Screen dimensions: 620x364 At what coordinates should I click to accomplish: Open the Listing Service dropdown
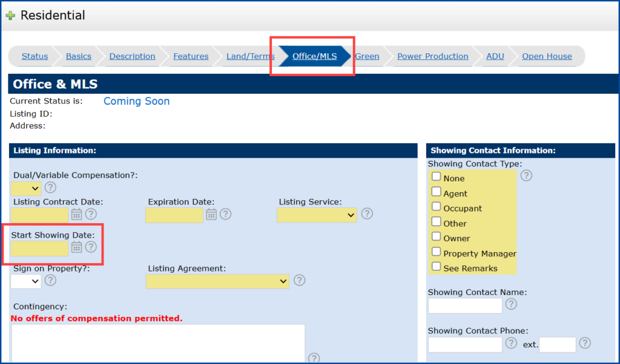coord(316,215)
